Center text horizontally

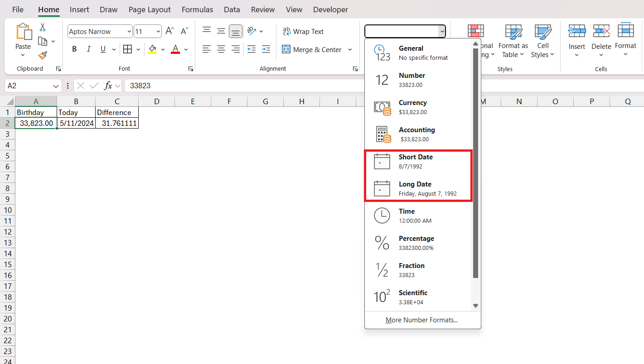221,49
